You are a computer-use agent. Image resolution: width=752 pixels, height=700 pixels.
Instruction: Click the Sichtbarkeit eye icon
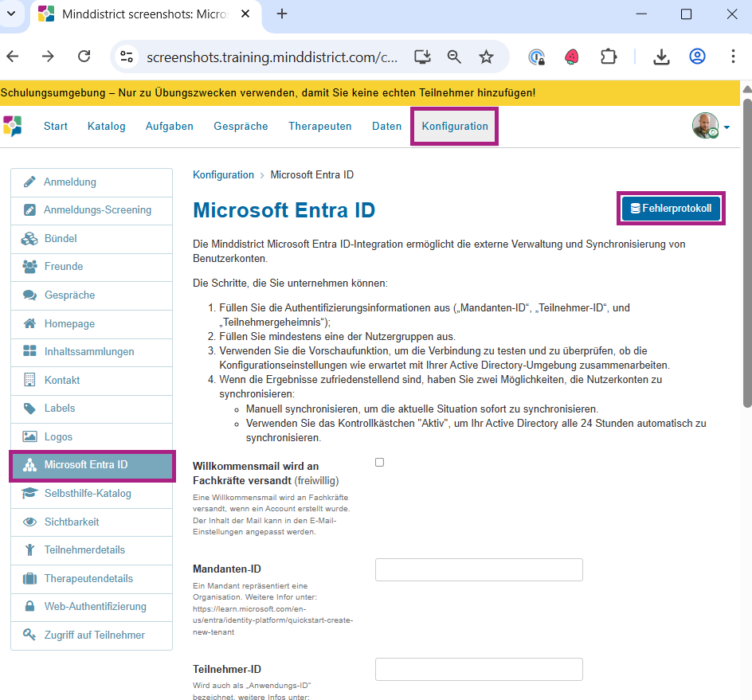point(29,522)
